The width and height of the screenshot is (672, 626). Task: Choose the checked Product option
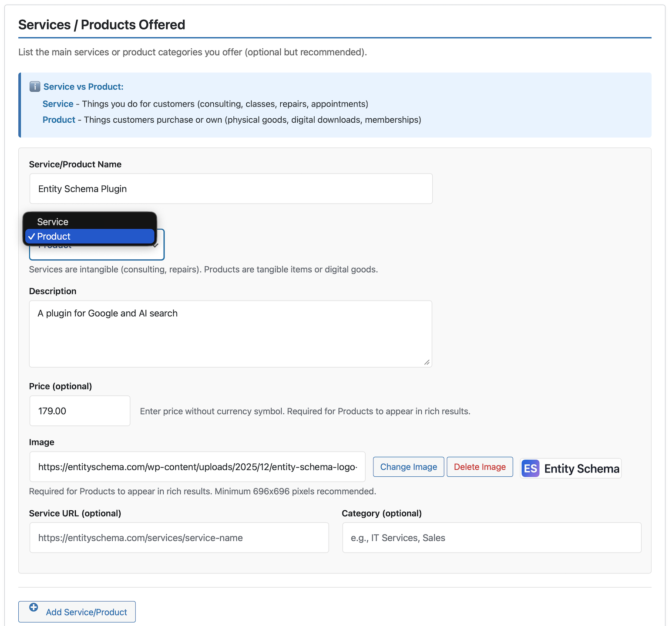[90, 236]
